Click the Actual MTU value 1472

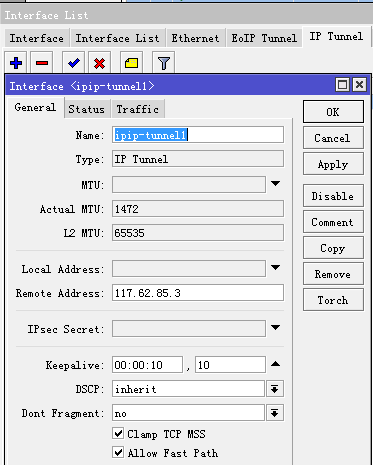pos(198,209)
